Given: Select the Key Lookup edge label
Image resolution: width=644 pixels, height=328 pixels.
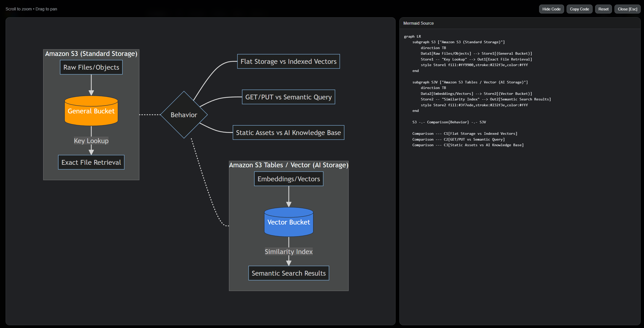Looking at the screenshot, I should click(91, 141).
